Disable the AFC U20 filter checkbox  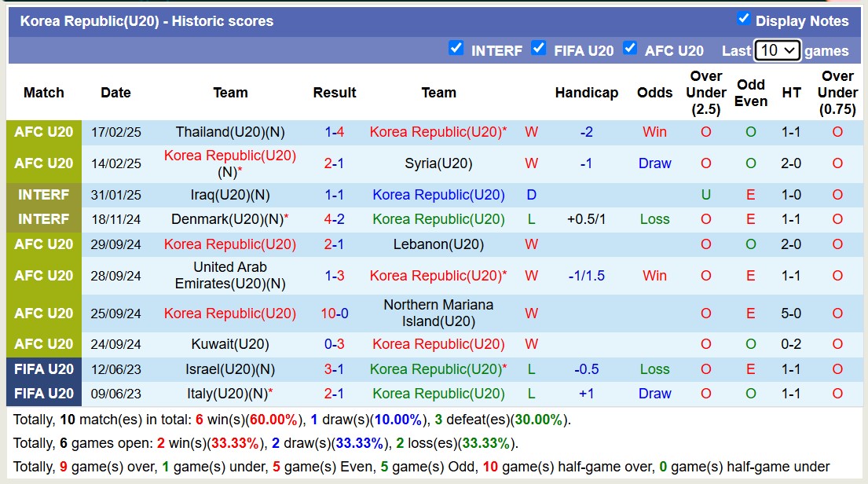pyautogui.click(x=629, y=49)
